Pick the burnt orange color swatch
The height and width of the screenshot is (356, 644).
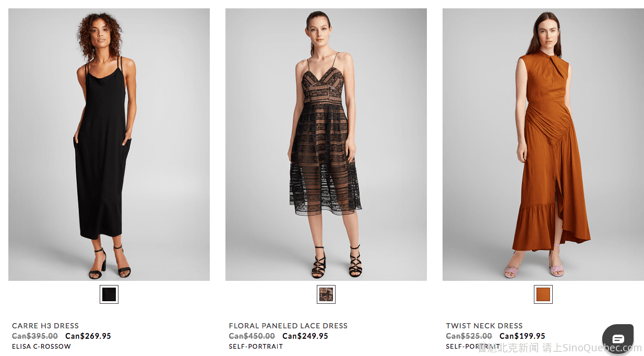click(x=543, y=294)
